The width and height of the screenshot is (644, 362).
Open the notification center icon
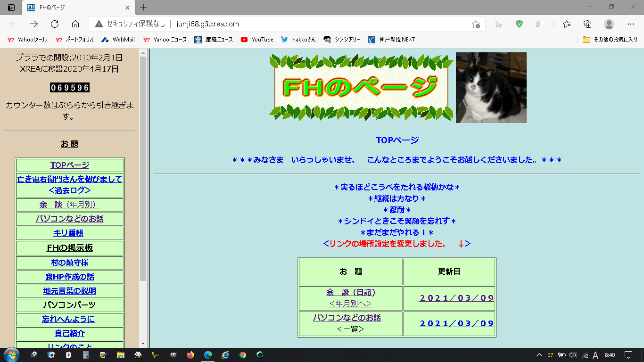[x=628, y=355]
